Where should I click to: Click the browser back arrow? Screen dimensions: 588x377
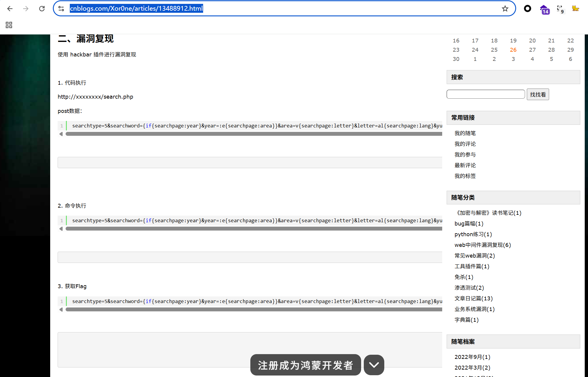(x=10, y=9)
